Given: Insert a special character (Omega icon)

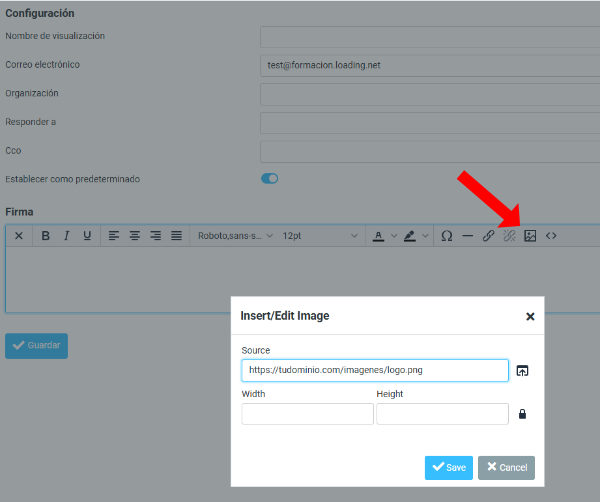Looking at the screenshot, I should 447,236.
